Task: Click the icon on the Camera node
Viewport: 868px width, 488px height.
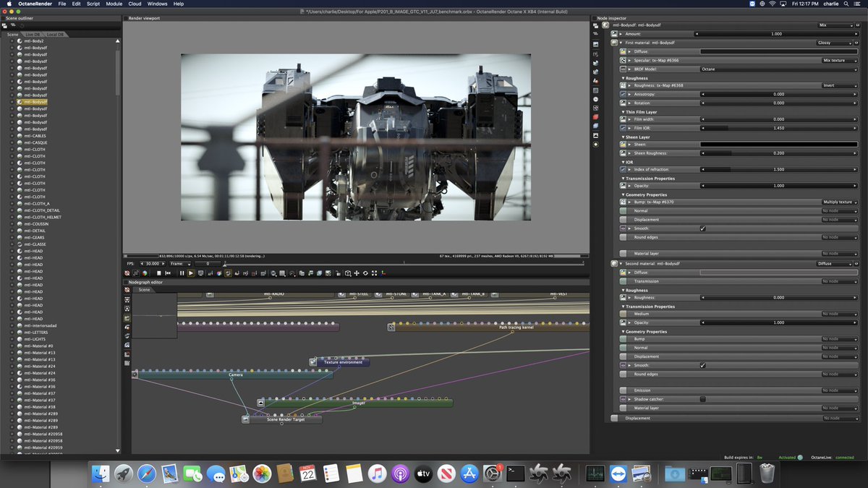Action: [x=135, y=374]
